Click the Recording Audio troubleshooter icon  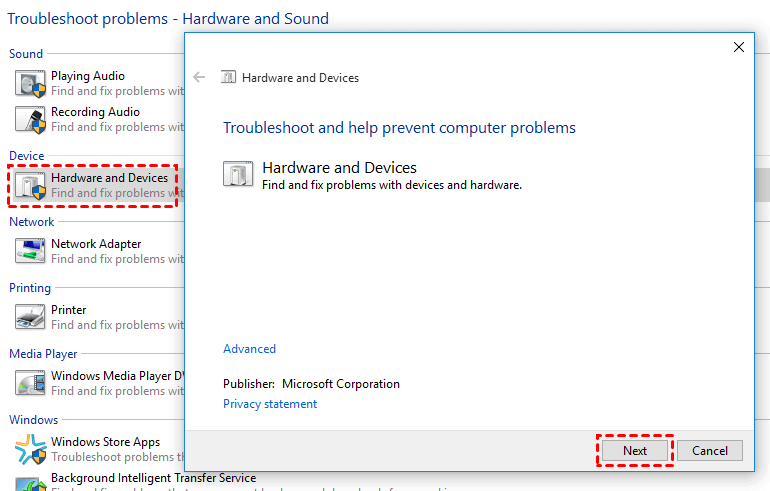pos(31,119)
